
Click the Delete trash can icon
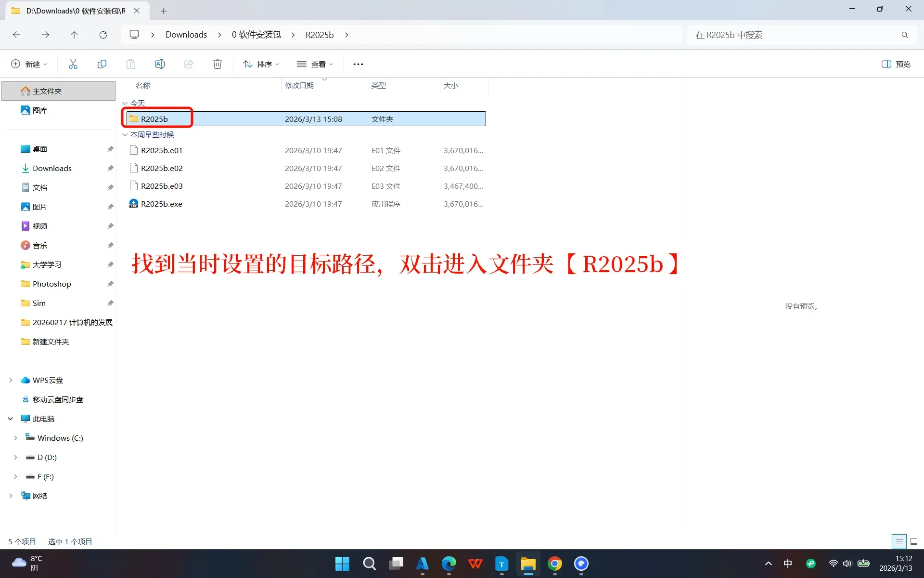(x=218, y=64)
